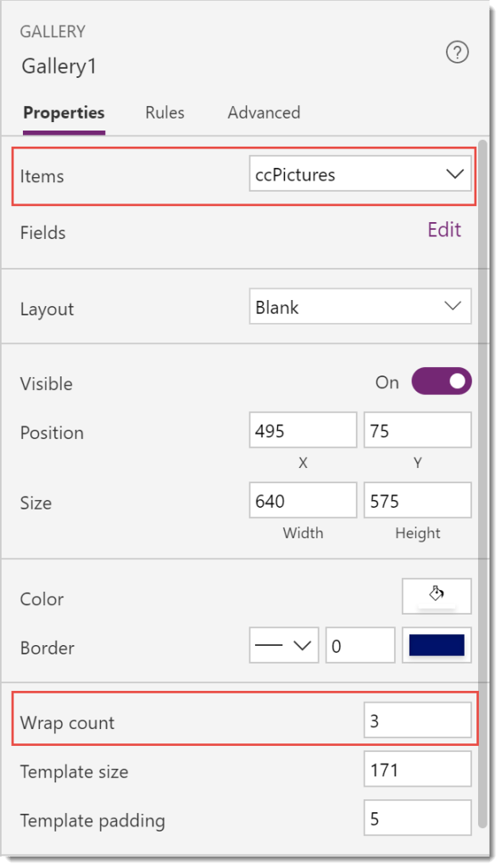The width and height of the screenshot is (501, 868).
Task: Click the dark blue border color swatch
Action: coord(437,645)
